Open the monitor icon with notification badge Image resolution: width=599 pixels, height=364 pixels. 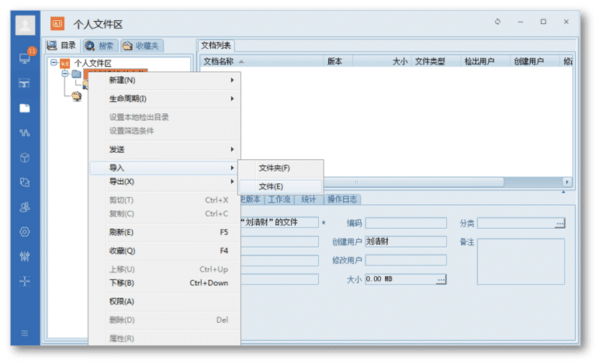point(25,58)
